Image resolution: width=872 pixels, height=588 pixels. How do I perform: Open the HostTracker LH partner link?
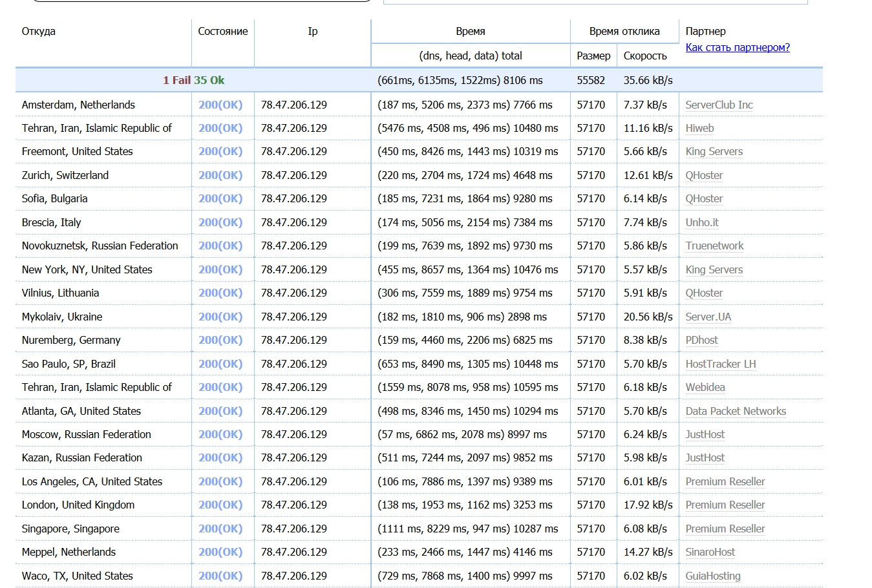coord(720,364)
